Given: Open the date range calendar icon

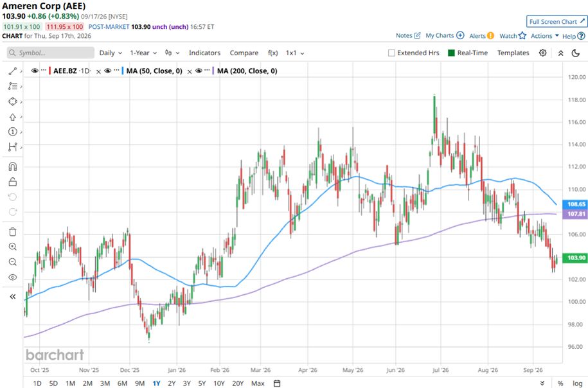Looking at the screenshot, I should [x=277, y=383].
